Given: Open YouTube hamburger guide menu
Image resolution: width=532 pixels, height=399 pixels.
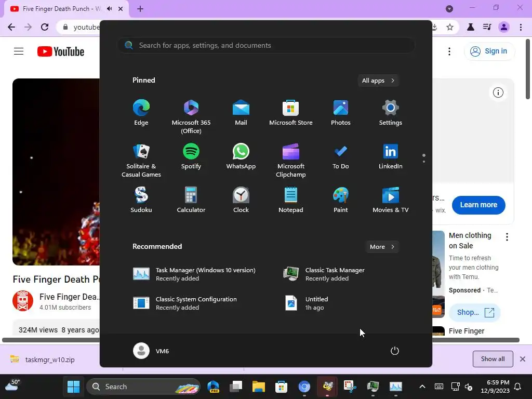Looking at the screenshot, I should [19, 51].
